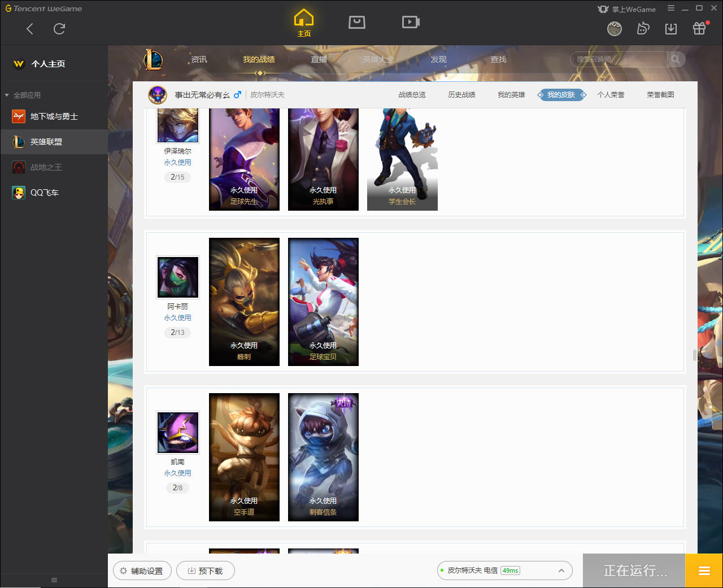Open the user avatar in top bar

tap(615, 28)
